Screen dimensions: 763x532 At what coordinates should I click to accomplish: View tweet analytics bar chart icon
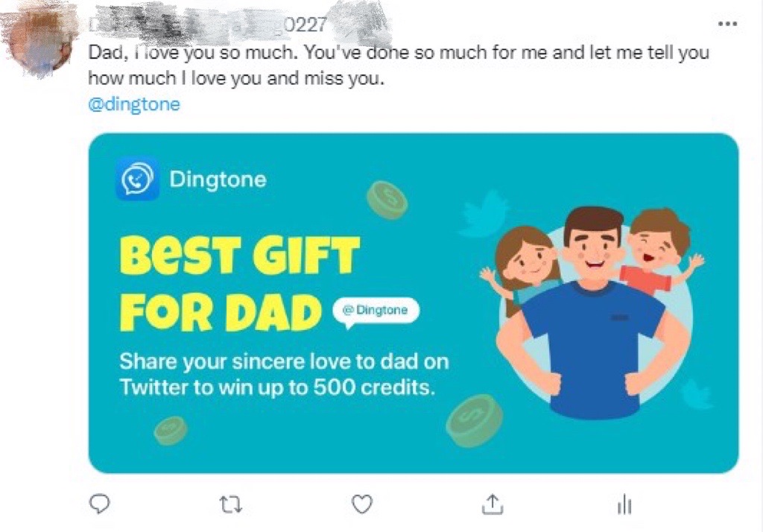coord(624,504)
